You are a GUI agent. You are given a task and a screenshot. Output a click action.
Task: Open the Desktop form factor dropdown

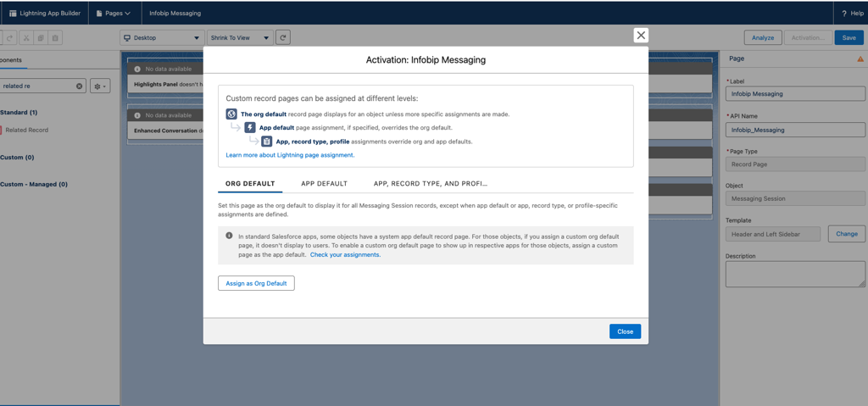coord(162,37)
